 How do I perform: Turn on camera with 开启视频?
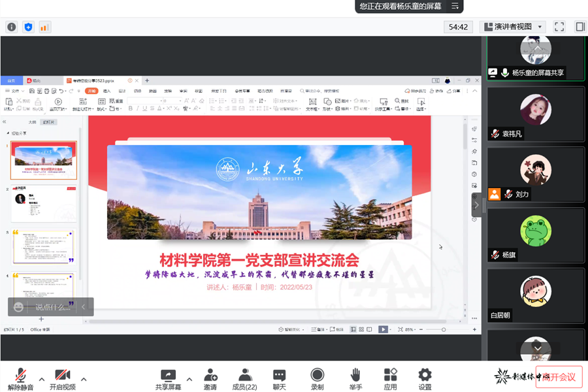(63, 378)
